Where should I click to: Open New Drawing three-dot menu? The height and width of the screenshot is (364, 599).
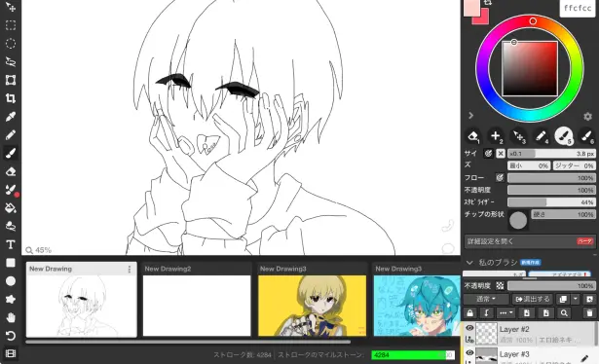pyautogui.click(x=130, y=270)
